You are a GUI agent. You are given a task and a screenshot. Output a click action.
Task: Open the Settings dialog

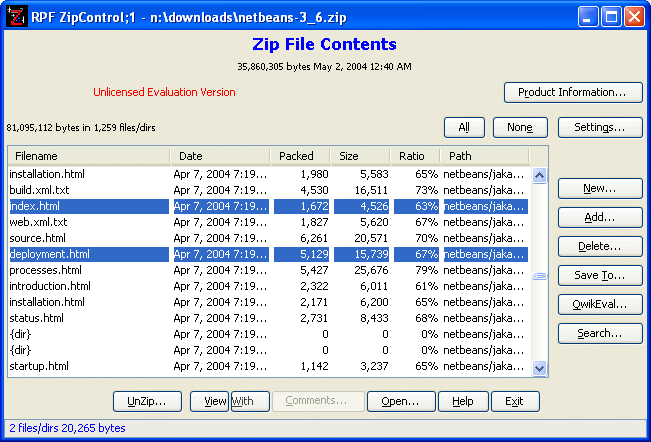[600, 127]
